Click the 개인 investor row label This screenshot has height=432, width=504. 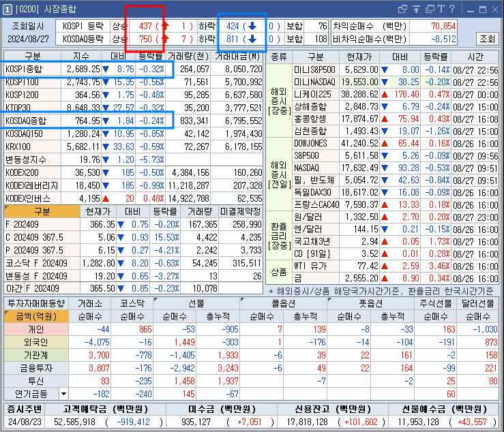(36, 330)
